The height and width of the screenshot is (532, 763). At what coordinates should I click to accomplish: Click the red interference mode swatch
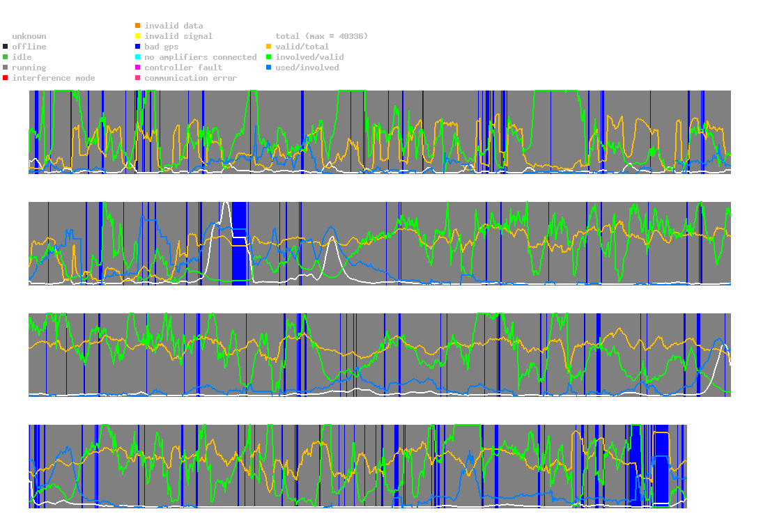coord(6,78)
